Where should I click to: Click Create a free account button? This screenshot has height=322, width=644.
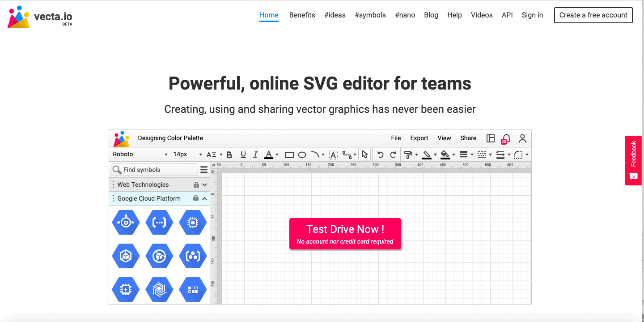593,15
